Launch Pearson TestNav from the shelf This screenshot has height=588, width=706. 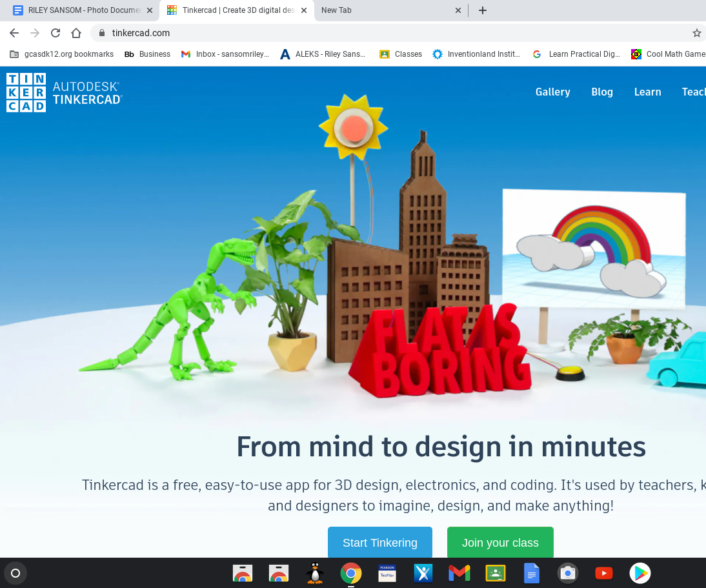(387, 573)
